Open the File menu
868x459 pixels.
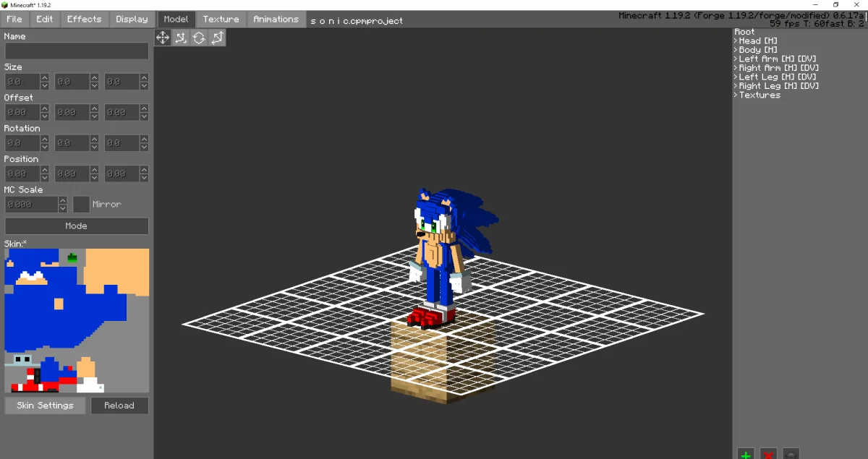(x=14, y=19)
